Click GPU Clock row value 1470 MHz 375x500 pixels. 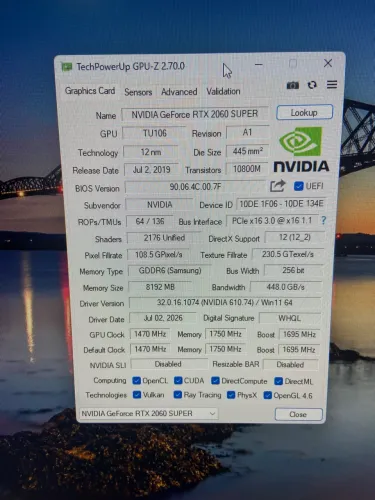(x=150, y=334)
